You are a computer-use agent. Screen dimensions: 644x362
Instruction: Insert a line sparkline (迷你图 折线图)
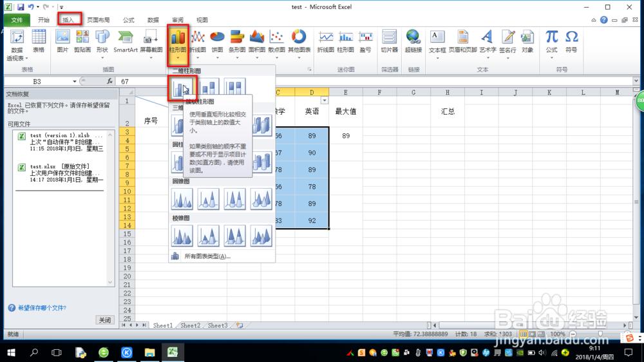click(x=326, y=41)
